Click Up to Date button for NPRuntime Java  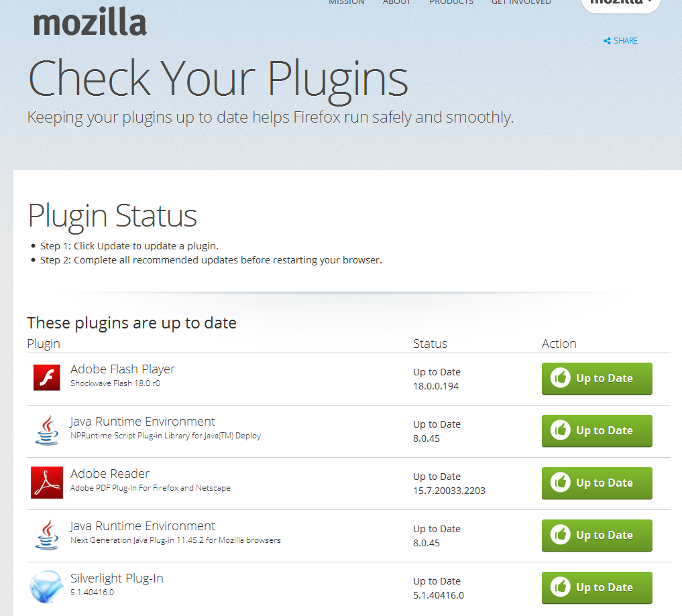597,431
